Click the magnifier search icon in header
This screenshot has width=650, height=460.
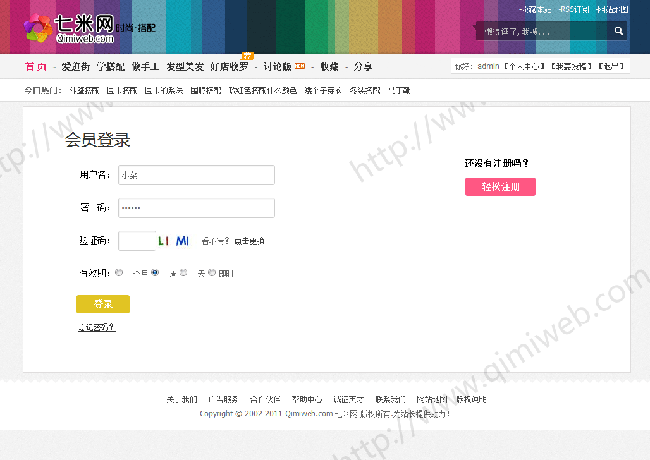tap(619, 31)
